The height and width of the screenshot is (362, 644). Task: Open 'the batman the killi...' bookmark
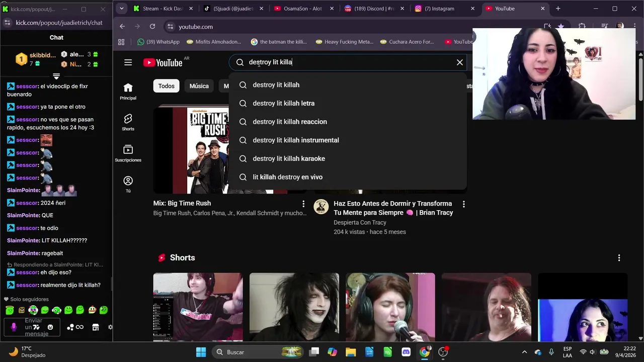(279, 42)
